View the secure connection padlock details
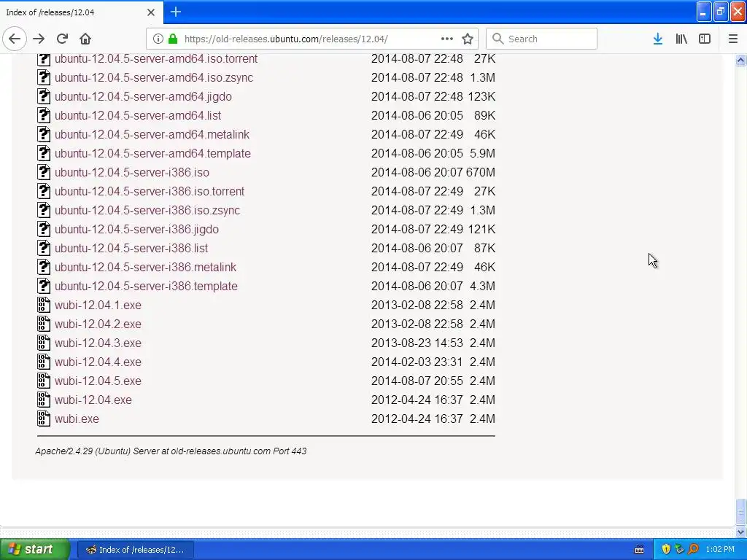Viewport: 747px width, 560px height. point(173,39)
